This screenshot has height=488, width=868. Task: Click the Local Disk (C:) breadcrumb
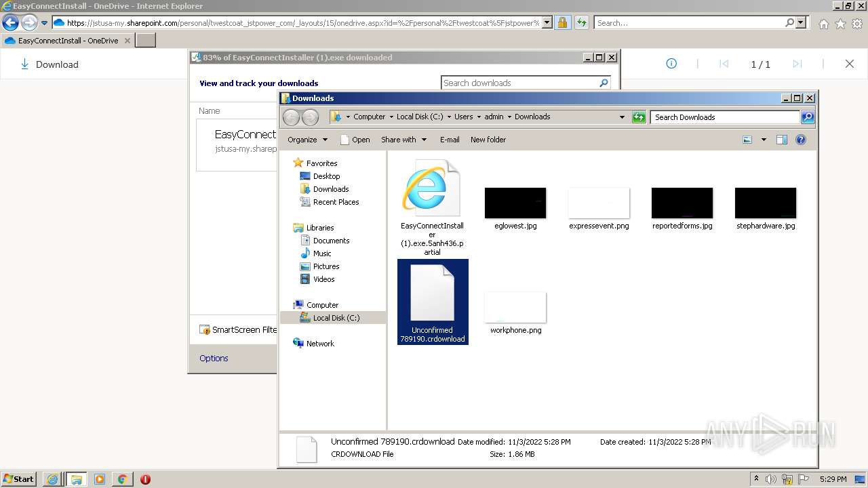point(420,117)
